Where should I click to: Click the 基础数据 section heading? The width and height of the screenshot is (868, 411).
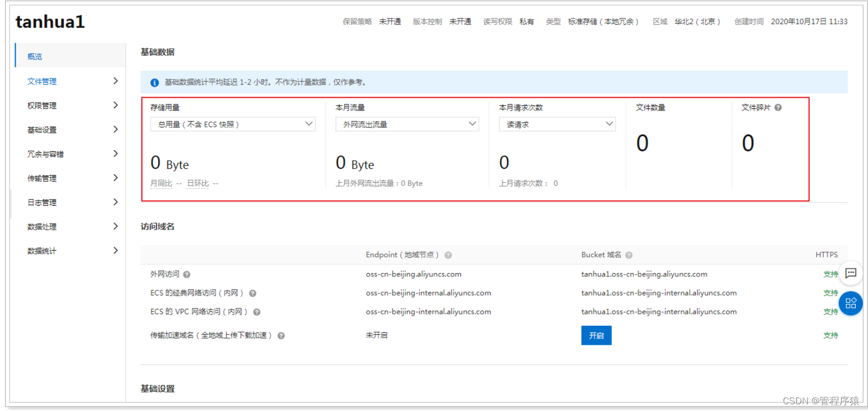tap(158, 52)
